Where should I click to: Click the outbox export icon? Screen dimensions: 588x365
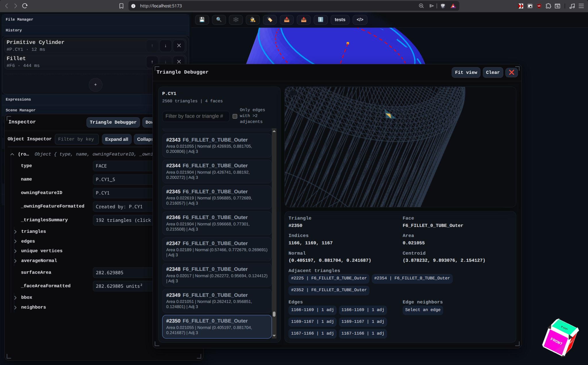coord(303,20)
